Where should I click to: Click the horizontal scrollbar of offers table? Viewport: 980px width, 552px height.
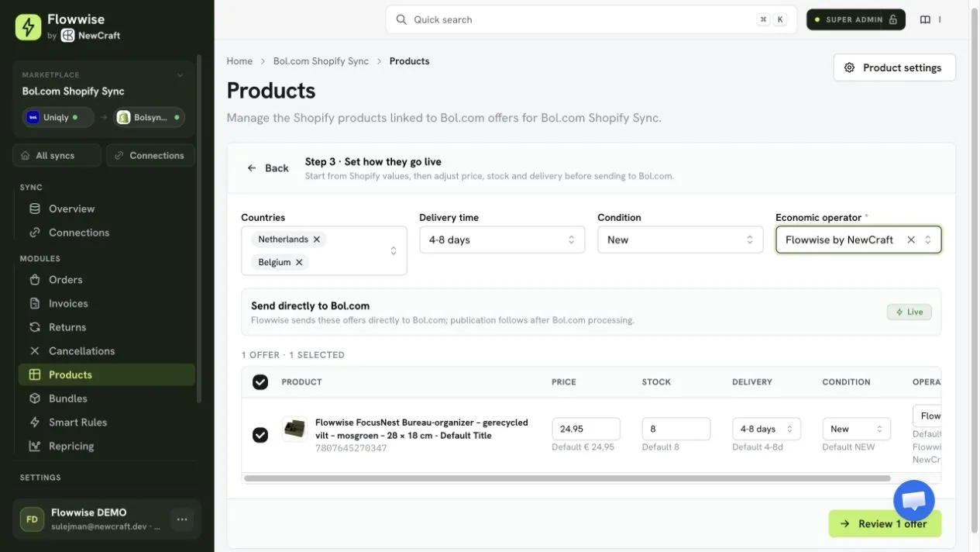coord(567,478)
